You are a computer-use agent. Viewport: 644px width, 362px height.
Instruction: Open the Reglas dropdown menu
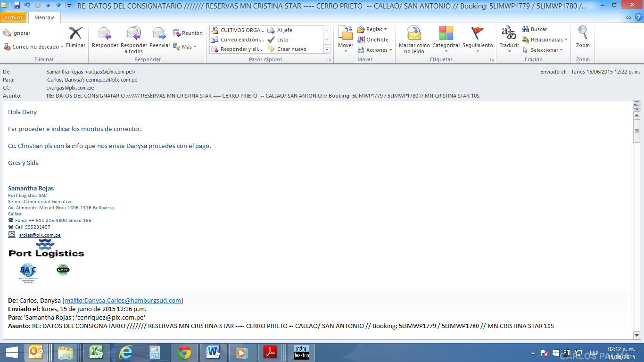[x=385, y=29]
